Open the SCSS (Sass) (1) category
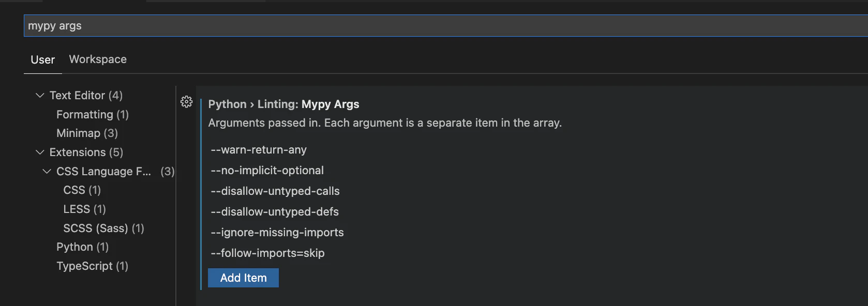The image size is (868, 306). [104, 228]
